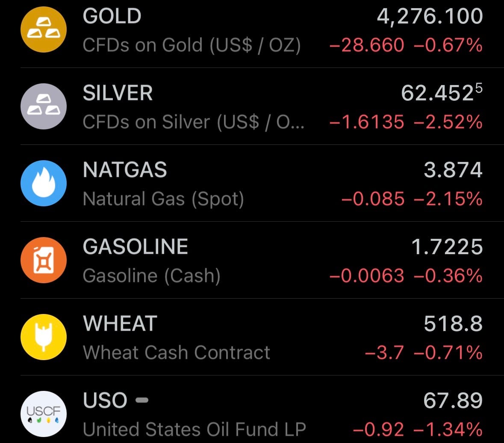
Task: Open the GOLD symbol name
Action: click(x=112, y=16)
